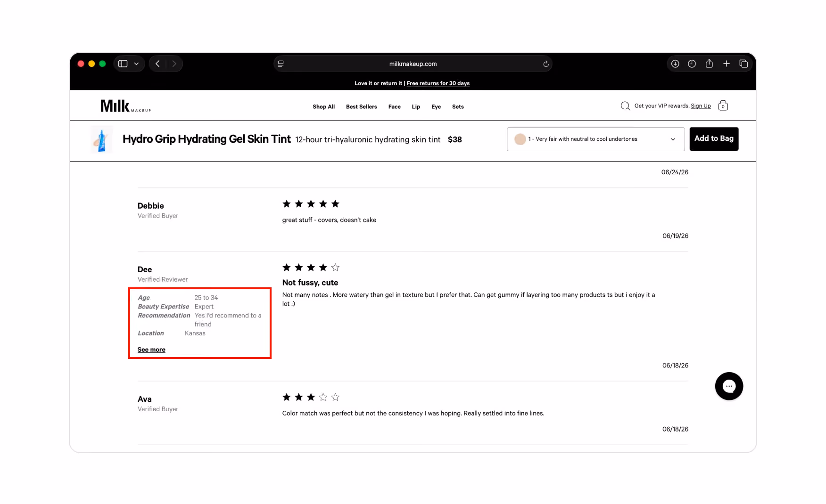Click Debbie's five-star rating
This screenshot has width=826, height=504.
click(x=311, y=204)
